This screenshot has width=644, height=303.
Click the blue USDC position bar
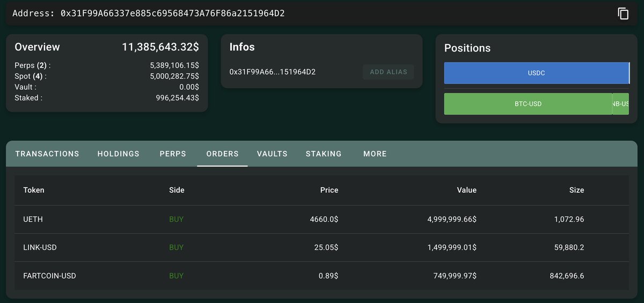click(x=536, y=73)
